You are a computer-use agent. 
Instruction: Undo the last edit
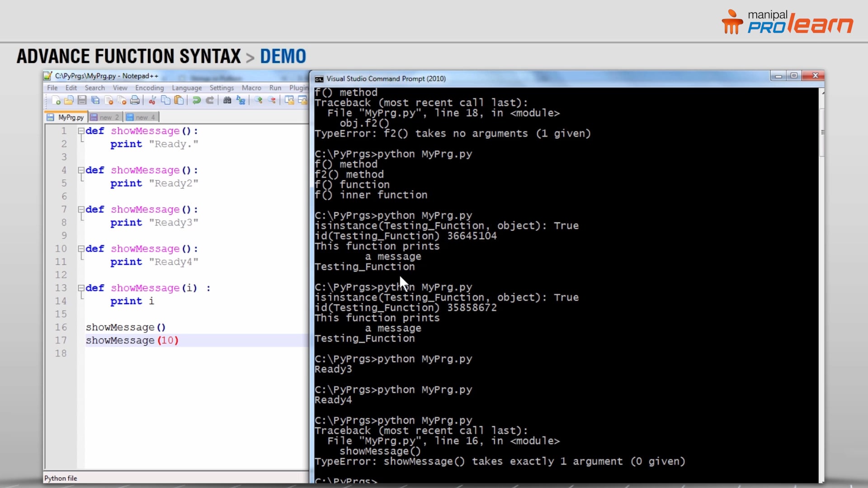197,100
